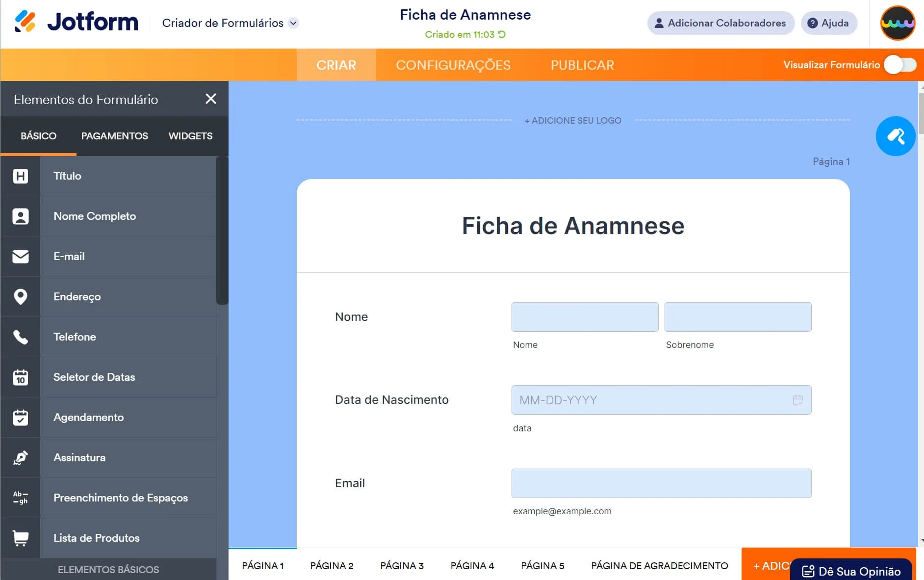Click the Agendamento scheduling icon
The image size is (924, 580).
click(20, 417)
